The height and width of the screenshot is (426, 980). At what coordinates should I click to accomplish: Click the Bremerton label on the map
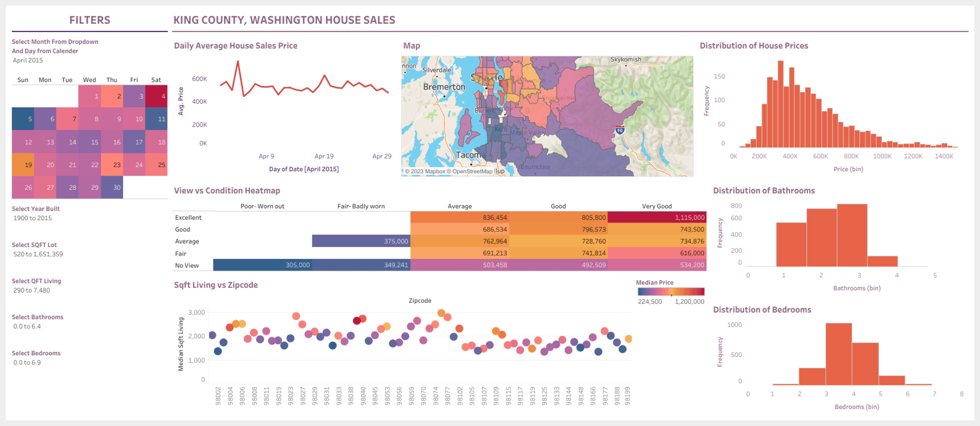coord(444,87)
